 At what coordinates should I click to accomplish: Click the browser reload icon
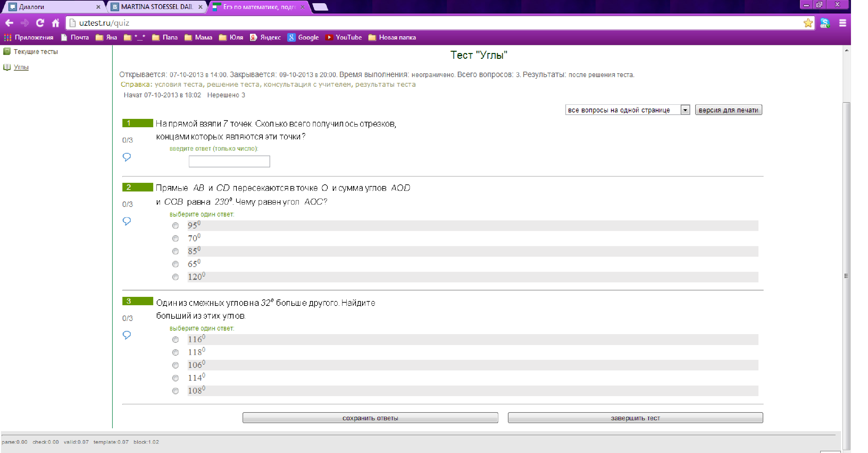(40, 23)
